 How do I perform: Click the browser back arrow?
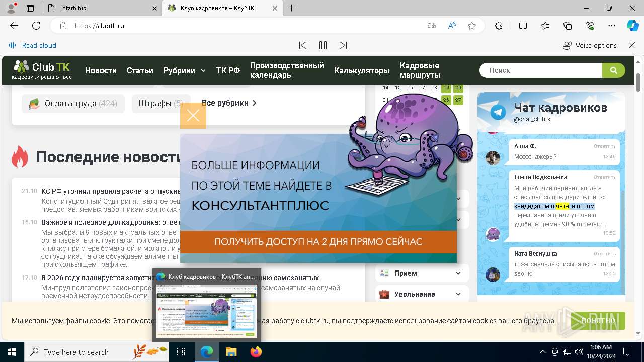(x=14, y=26)
